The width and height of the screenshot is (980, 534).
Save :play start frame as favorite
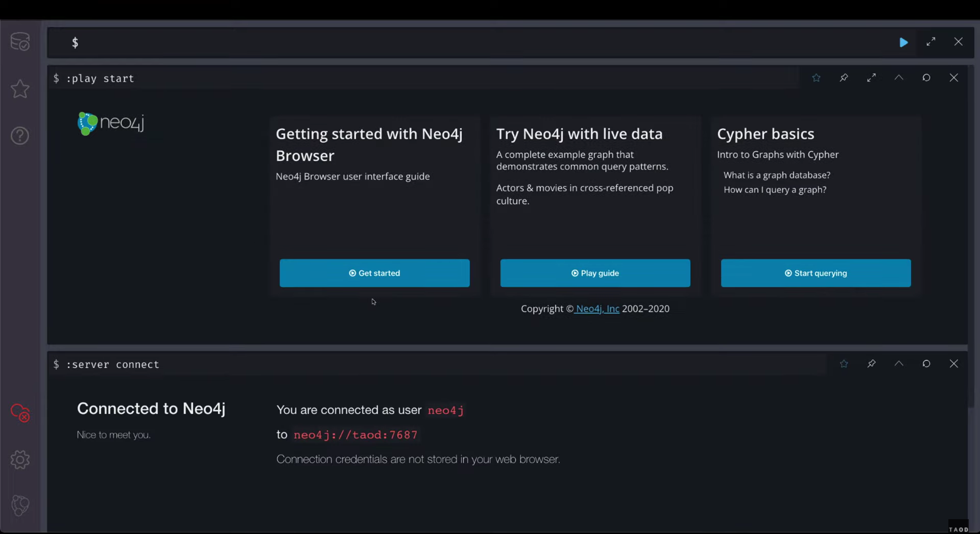coord(816,78)
